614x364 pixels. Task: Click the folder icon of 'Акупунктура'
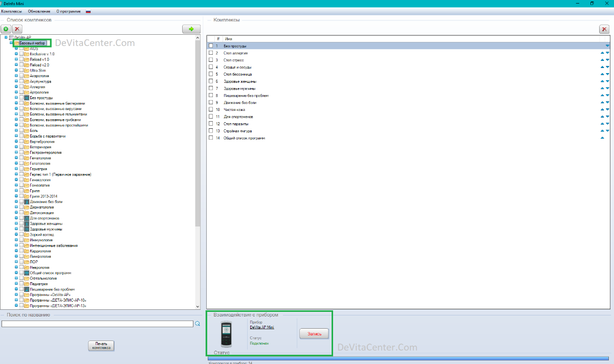[27, 81]
